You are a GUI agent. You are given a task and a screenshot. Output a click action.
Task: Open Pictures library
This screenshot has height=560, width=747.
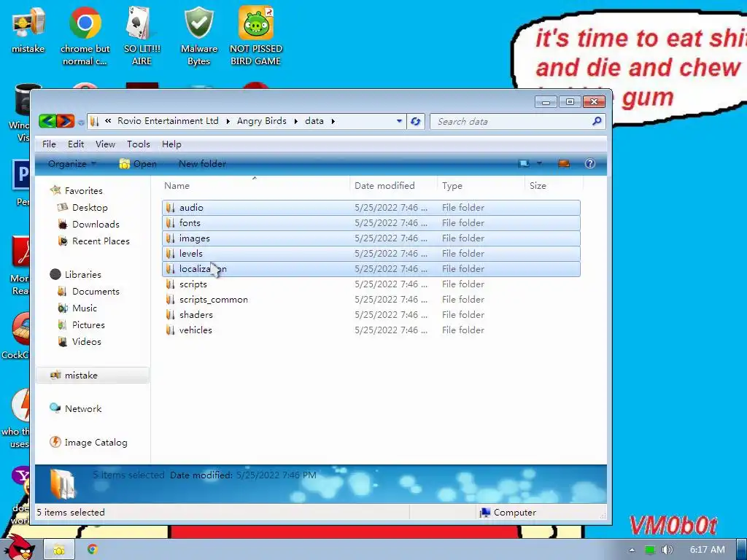click(x=81, y=324)
